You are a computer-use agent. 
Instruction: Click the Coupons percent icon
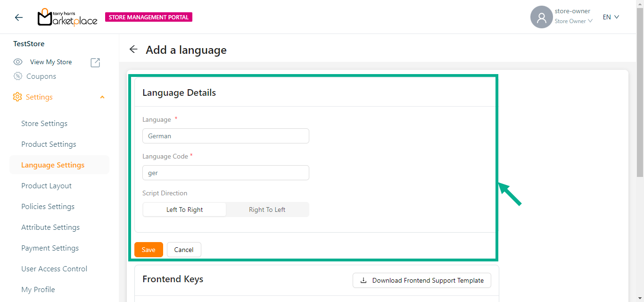pyautogui.click(x=18, y=76)
